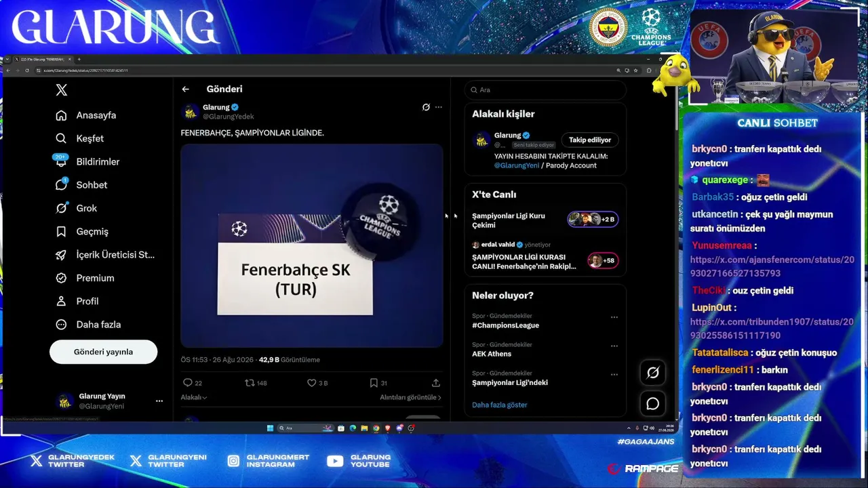The image size is (868, 488).
Task: Click the browser address bar URL
Action: (85, 70)
